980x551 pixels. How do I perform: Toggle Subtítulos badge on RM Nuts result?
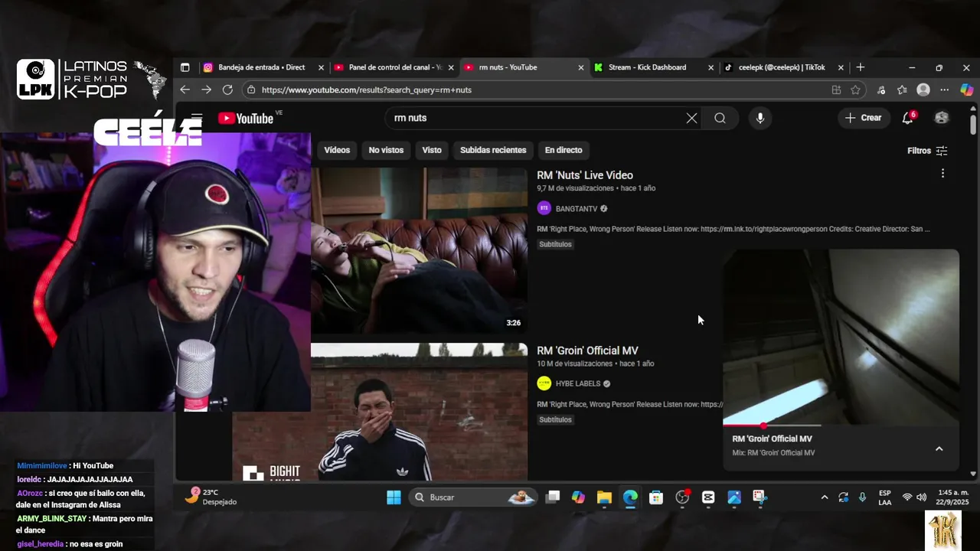click(x=556, y=244)
